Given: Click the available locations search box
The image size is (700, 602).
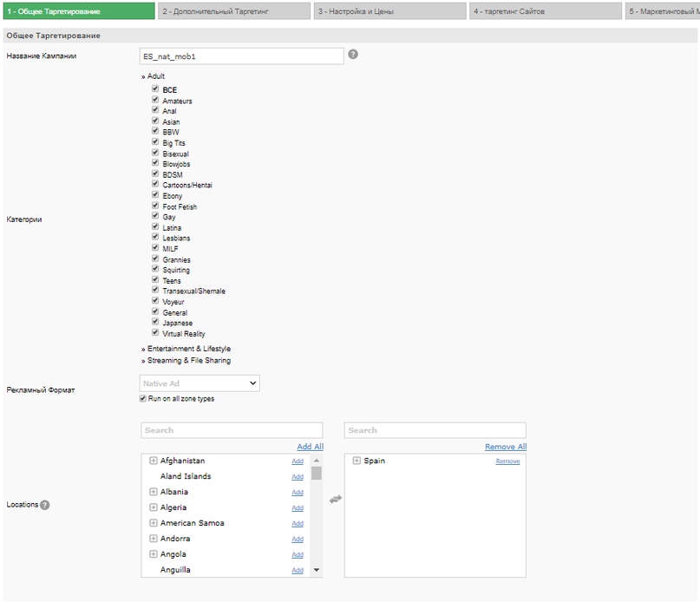Looking at the screenshot, I should [x=232, y=430].
